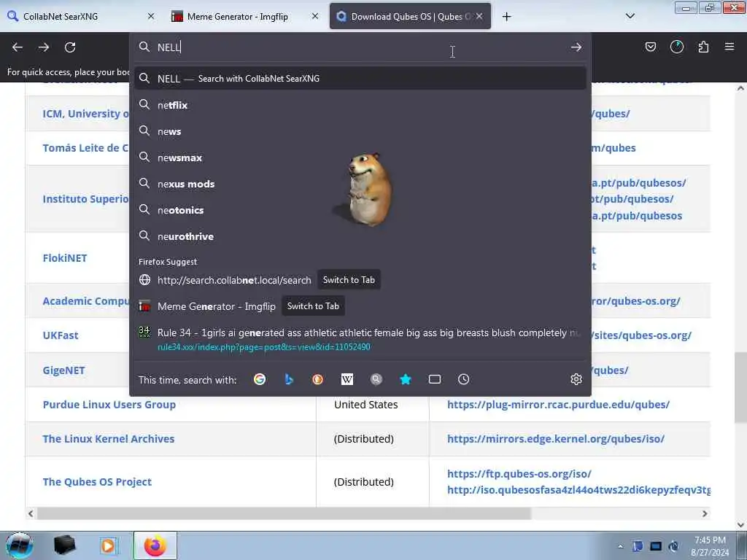
Task: Search this time with DuckDuckGo
Action: pos(318,379)
